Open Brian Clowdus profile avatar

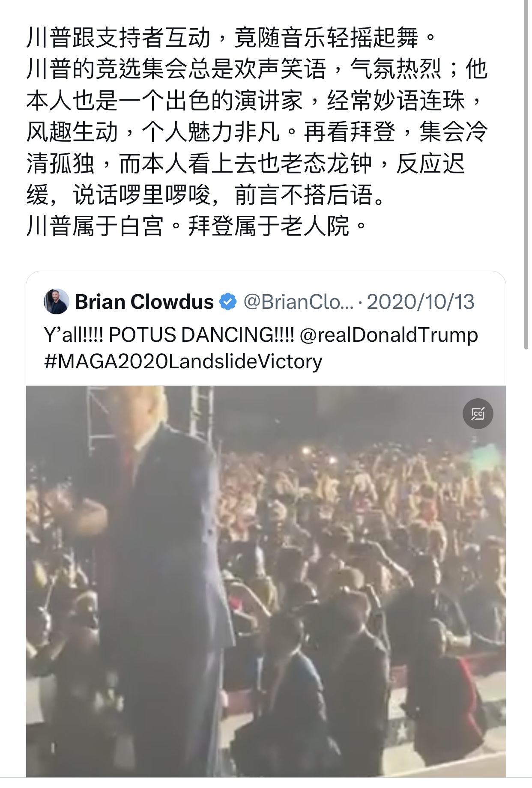pyautogui.click(x=57, y=301)
